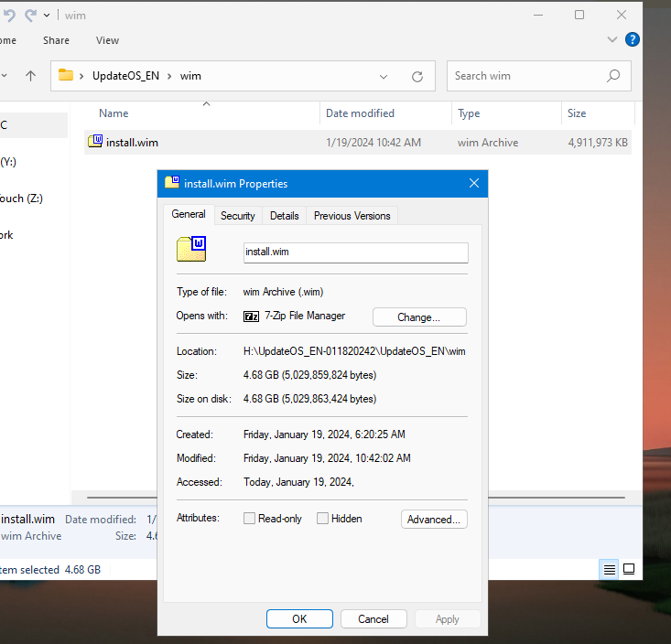671x644 pixels.
Task: Select UpdateOS_EN in the address path
Action: 125,76
